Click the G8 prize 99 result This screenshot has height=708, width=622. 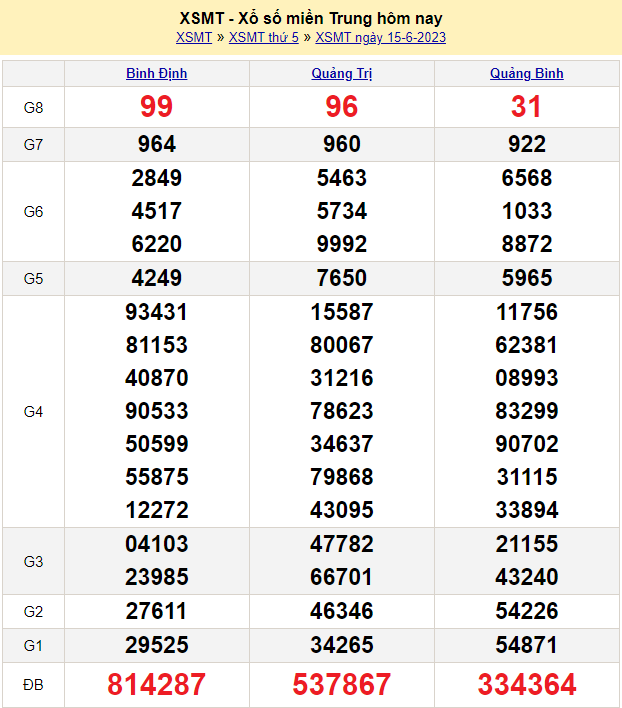157,107
